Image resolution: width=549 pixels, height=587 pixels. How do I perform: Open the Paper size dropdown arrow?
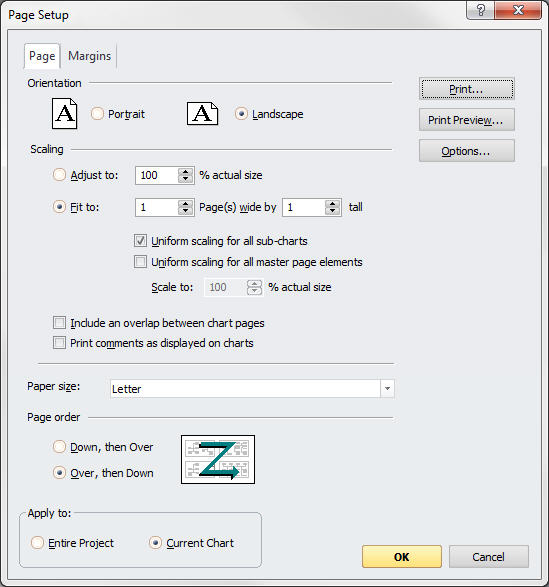[387, 389]
